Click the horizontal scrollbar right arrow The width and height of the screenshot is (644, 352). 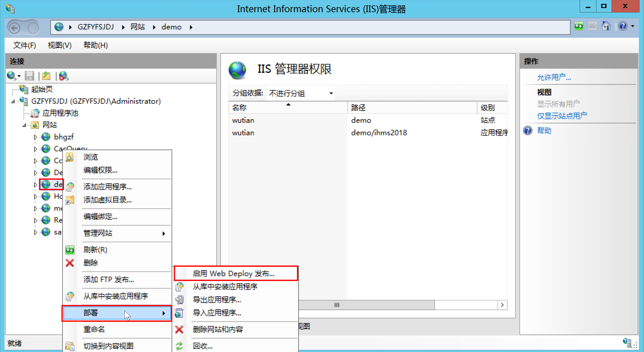[x=502, y=305]
